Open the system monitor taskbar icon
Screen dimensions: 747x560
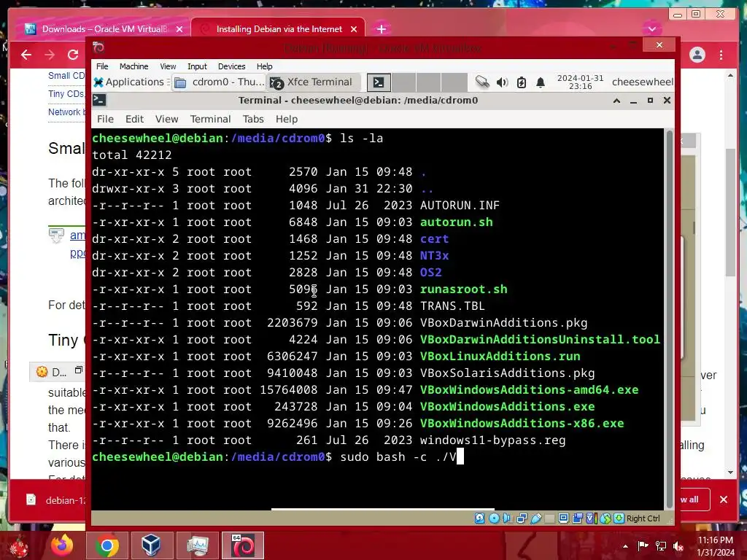click(198, 545)
